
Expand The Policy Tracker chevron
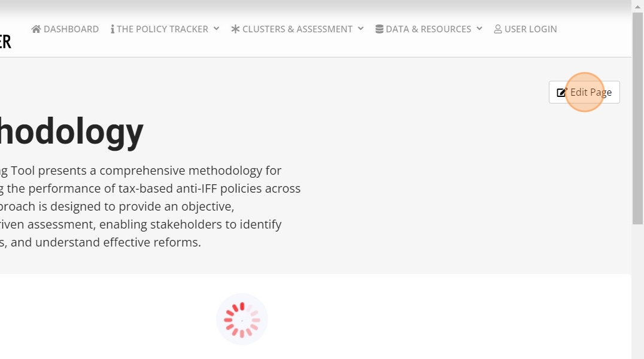216,29
